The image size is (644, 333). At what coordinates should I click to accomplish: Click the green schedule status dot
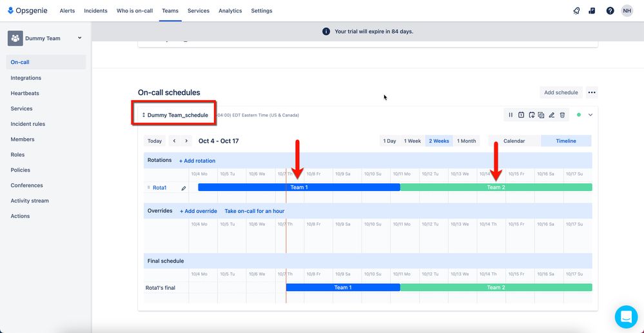coord(579,115)
